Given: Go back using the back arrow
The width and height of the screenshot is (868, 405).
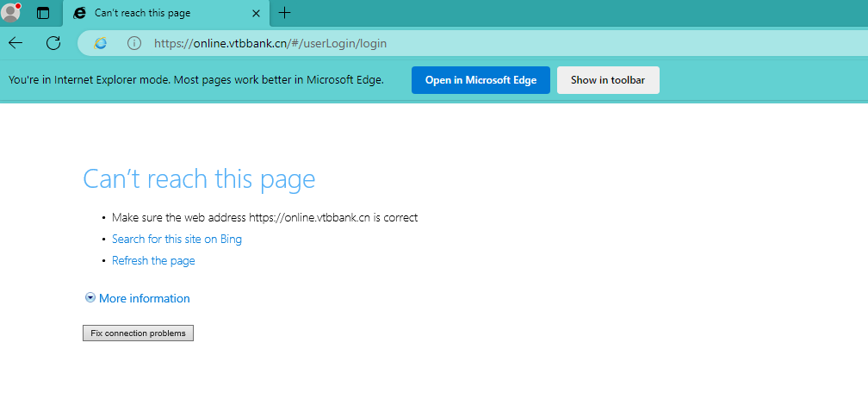Looking at the screenshot, I should point(16,43).
